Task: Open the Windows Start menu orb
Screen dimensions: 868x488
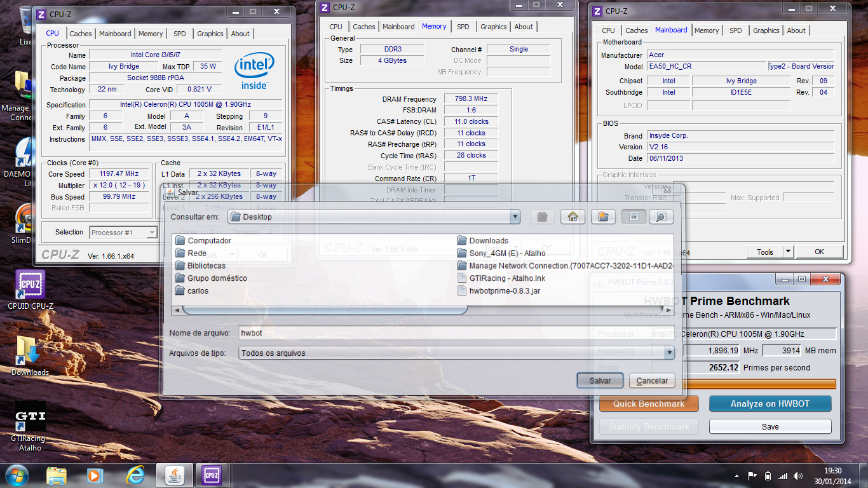Action: pyautogui.click(x=16, y=475)
